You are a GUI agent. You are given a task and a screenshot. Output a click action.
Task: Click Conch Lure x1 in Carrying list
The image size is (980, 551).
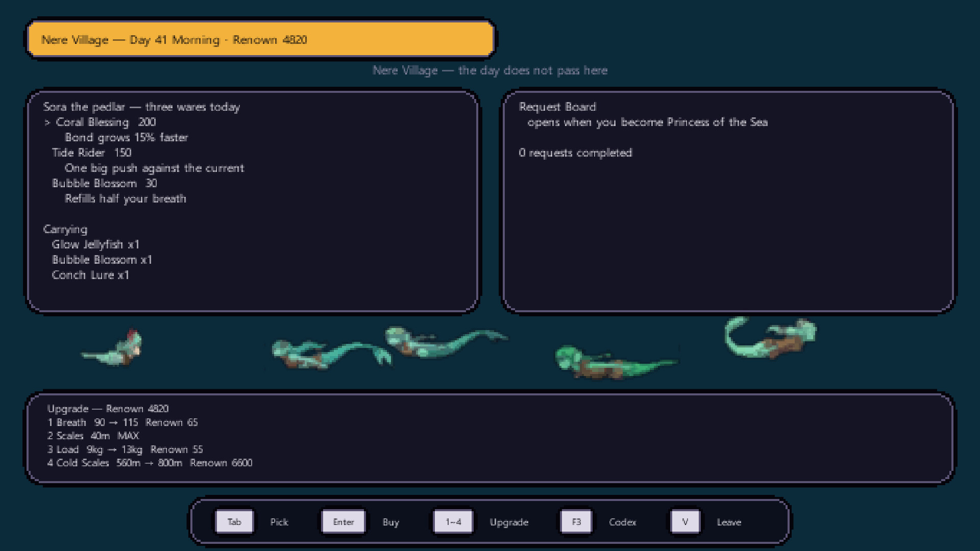pyautogui.click(x=90, y=275)
